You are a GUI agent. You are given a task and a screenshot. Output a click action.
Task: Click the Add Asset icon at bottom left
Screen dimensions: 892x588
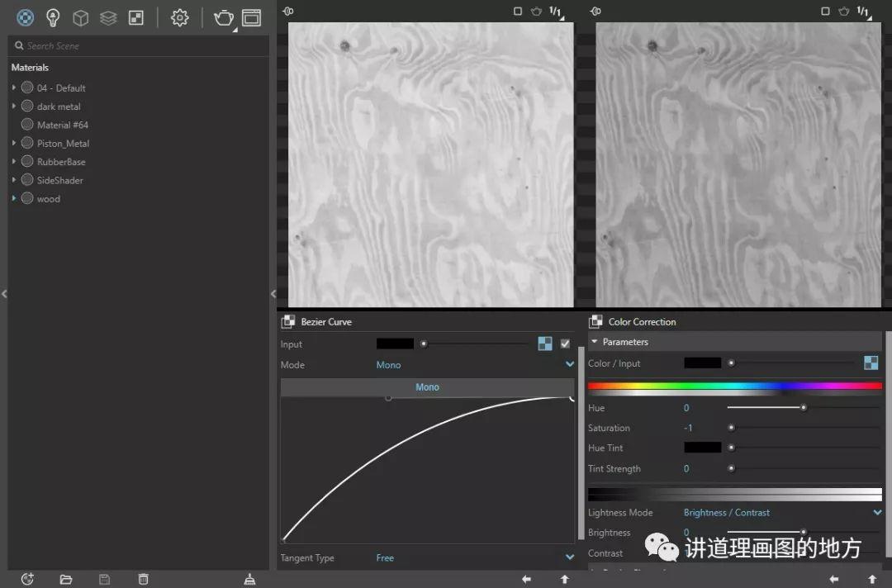pos(27,579)
